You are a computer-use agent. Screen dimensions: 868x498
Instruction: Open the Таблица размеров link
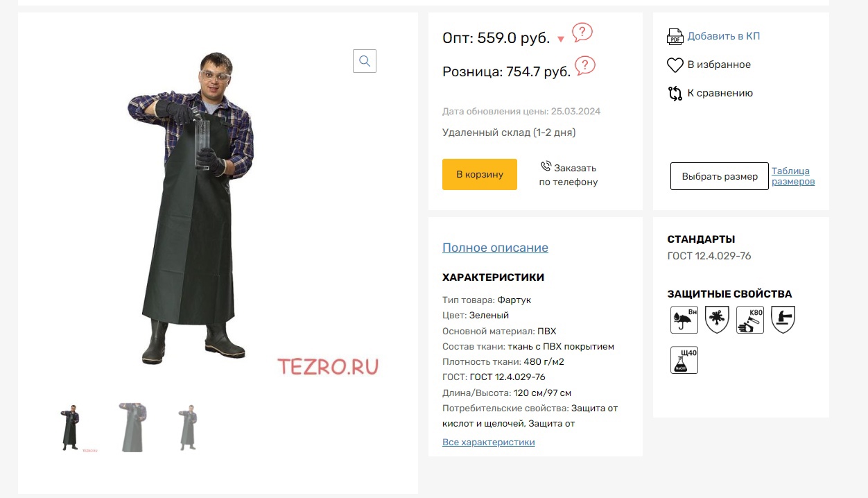[793, 176]
